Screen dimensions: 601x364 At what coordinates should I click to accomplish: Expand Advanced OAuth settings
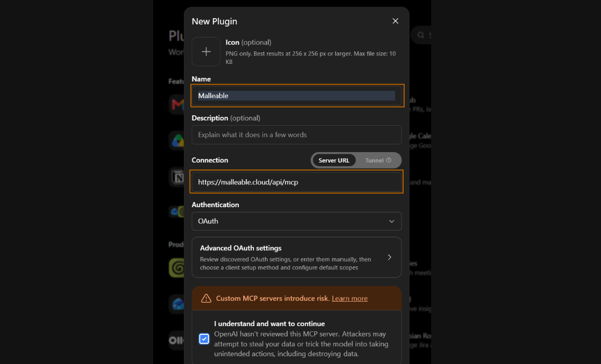[297, 257]
